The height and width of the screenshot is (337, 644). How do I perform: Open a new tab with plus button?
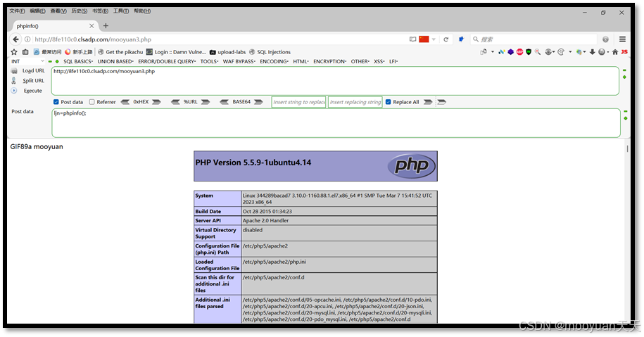pos(106,26)
